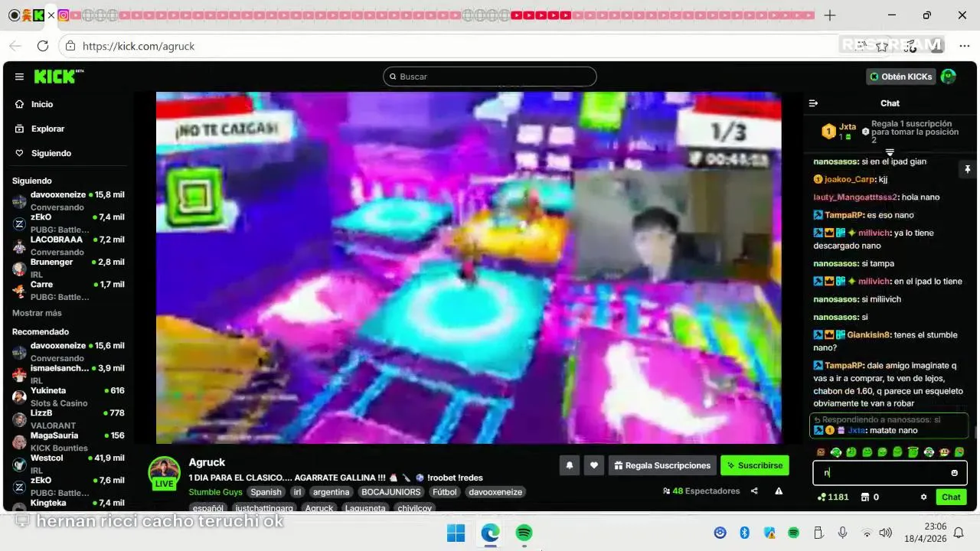Report stream with warning triangle icon
Viewport: 980px width, 551px height.
pyautogui.click(x=779, y=491)
